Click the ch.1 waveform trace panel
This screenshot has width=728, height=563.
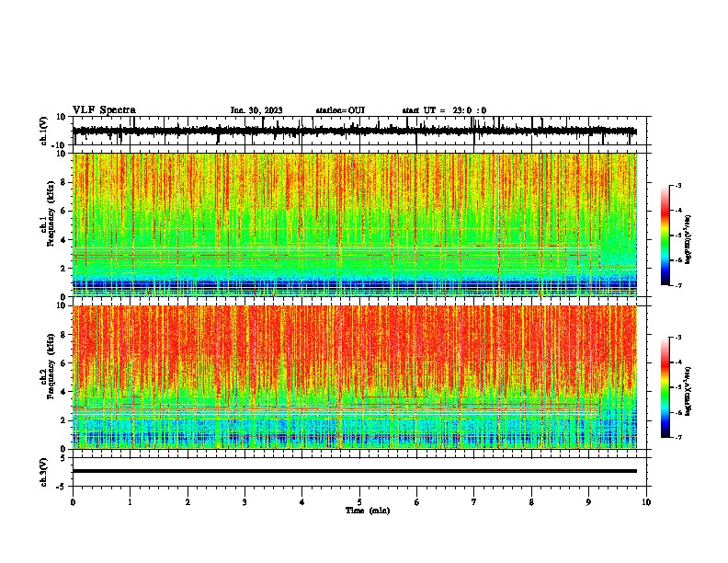coord(359,131)
